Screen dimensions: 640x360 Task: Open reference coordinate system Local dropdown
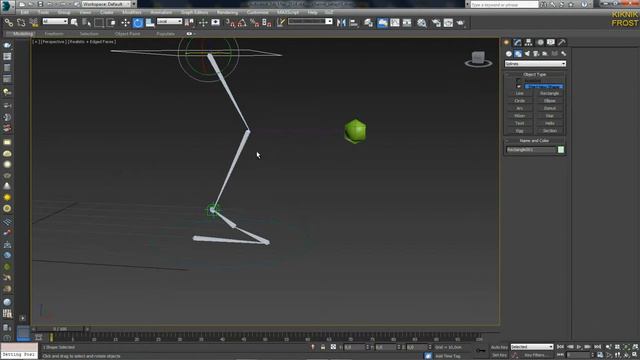point(169,21)
